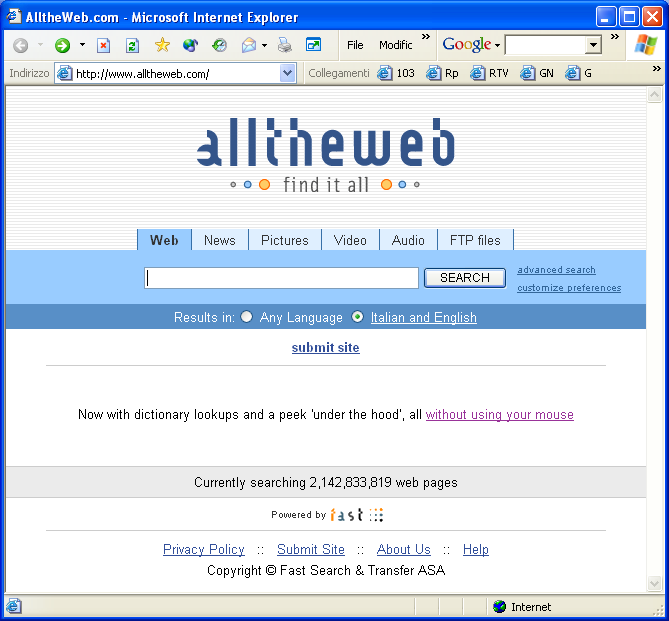Open the Privacy Policy footer link
The width and height of the screenshot is (669, 621).
tap(204, 549)
